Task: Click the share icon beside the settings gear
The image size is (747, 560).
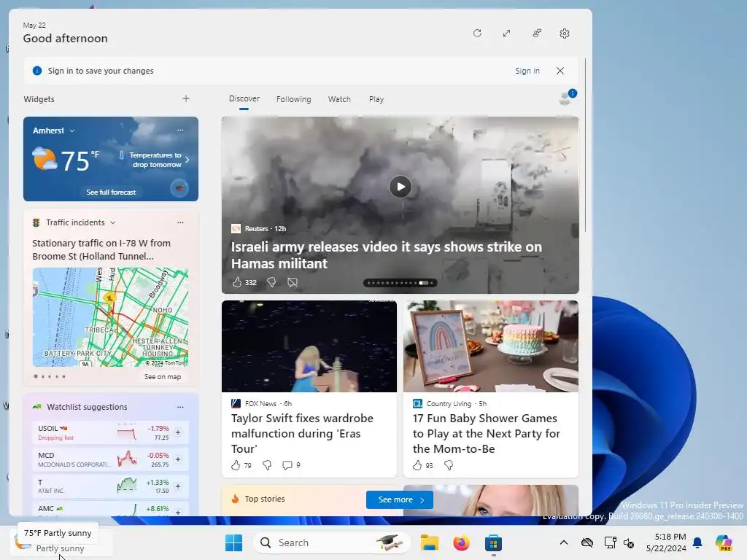Action: point(537,34)
